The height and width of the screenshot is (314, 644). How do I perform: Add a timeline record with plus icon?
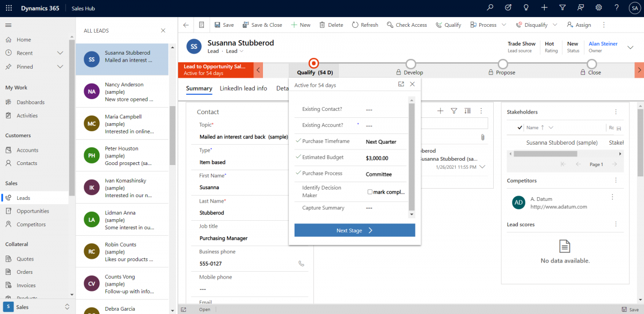[441, 111]
